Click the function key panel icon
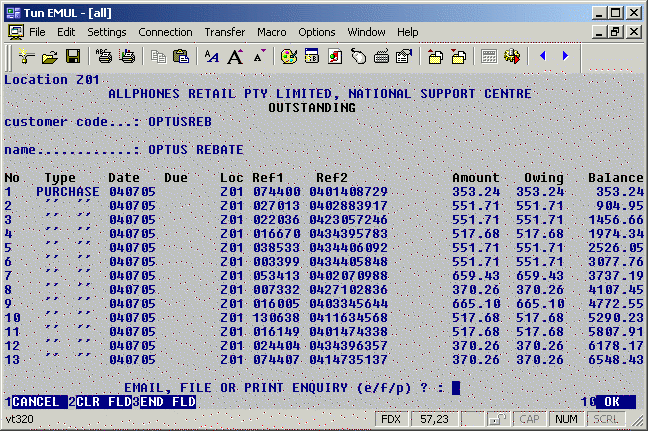 (312, 57)
